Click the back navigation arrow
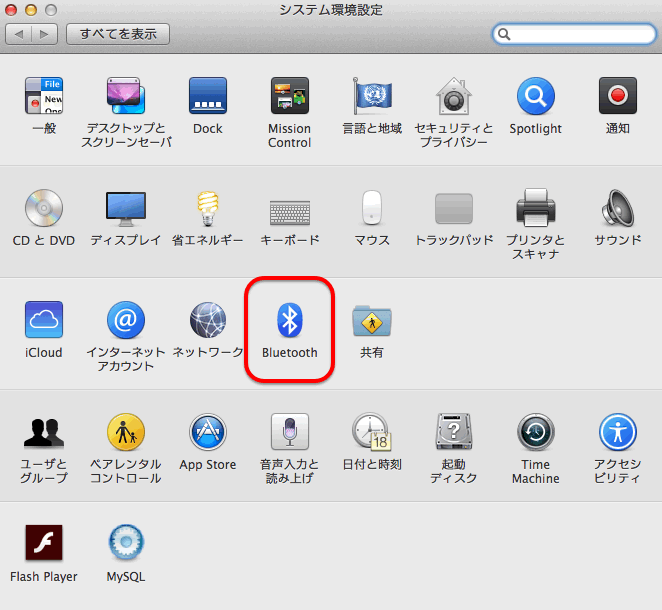The image size is (662, 610). (19, 34)
